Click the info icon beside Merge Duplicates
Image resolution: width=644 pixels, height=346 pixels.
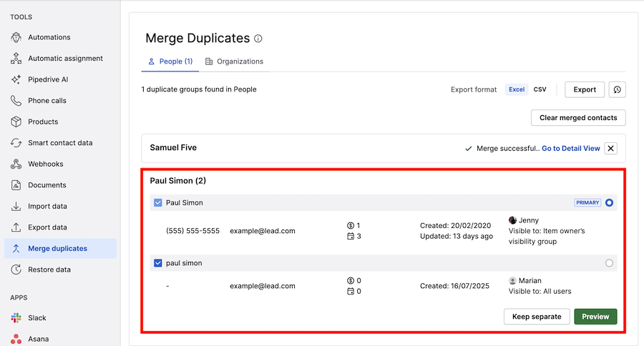point(258,39)
